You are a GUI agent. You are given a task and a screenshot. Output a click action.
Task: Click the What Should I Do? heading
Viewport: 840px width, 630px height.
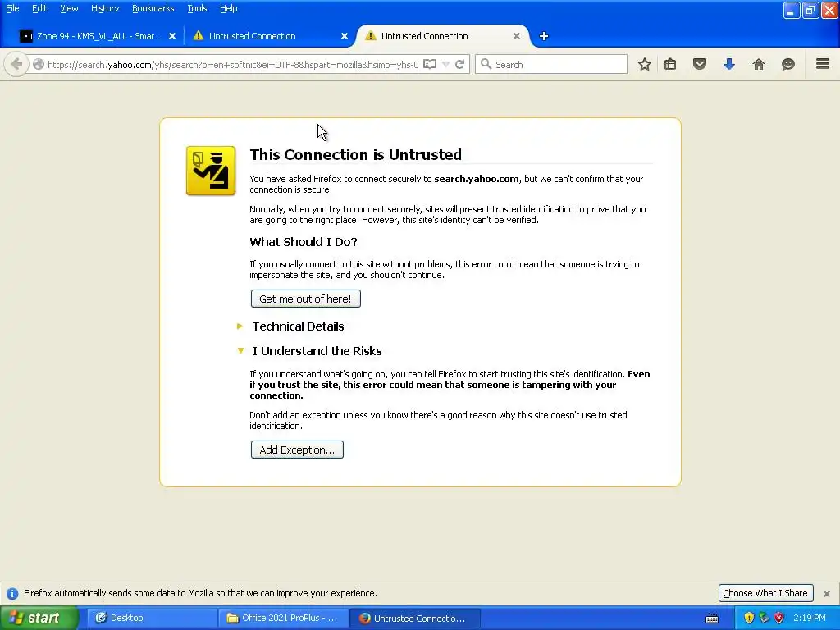click(x=304, y=242)
